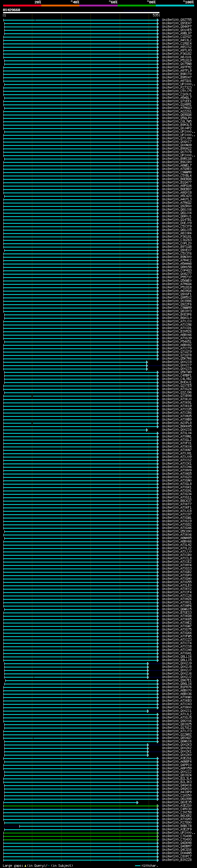This screenshot has height=868, width=197.
Task: Click the 535 query end position
Action: (155, 15)
